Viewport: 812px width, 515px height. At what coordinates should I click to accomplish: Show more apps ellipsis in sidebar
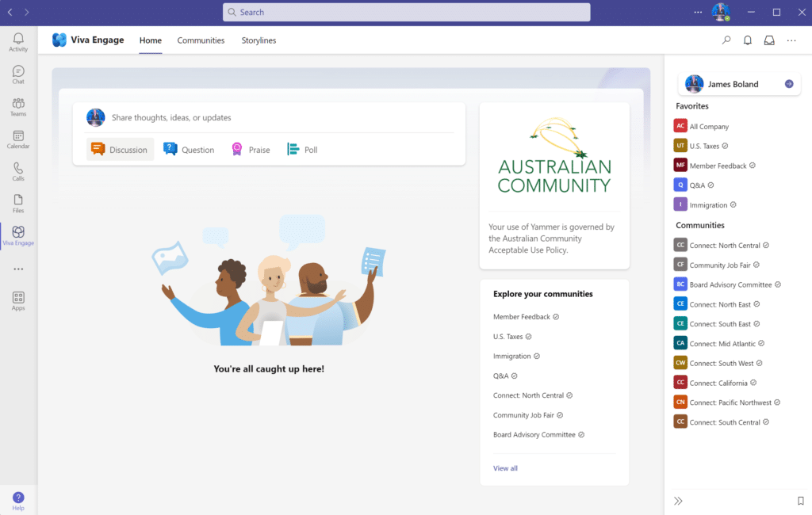coord(19,269)
